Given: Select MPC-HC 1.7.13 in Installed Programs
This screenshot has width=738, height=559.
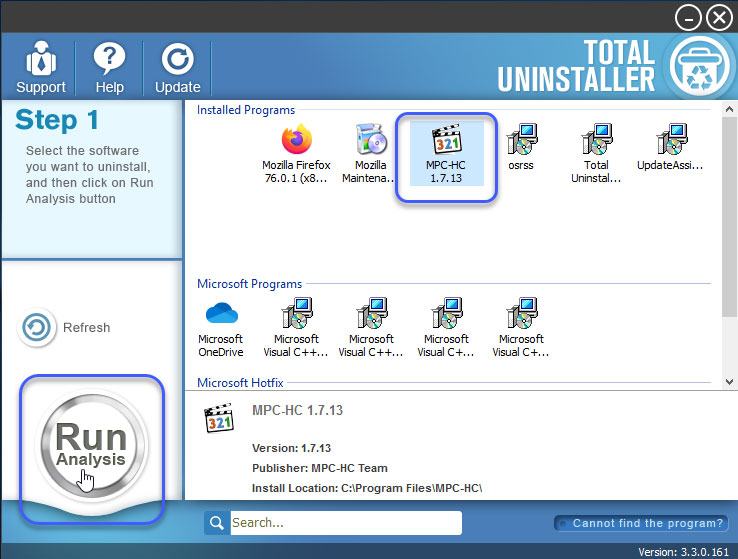Looking at the screenshot, I should pos(446,153).
